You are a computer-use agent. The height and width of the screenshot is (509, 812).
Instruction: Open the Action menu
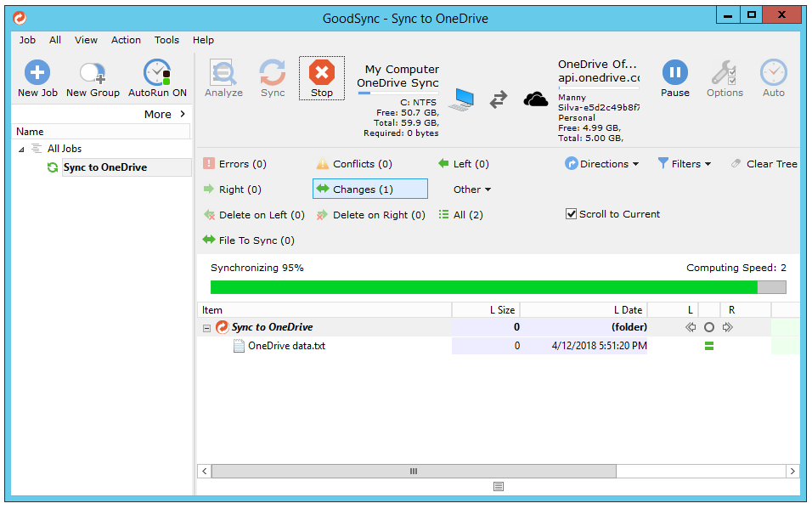tap(126, 40)
